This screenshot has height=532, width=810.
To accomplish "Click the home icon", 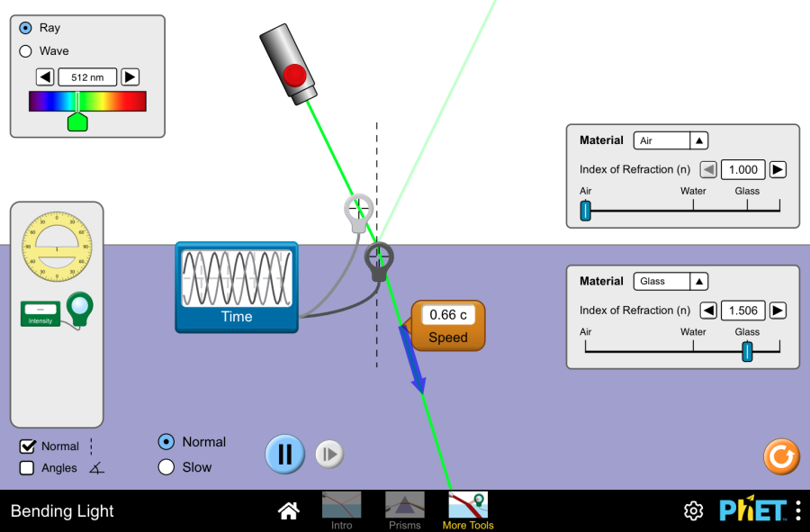I will click(288, 511).
